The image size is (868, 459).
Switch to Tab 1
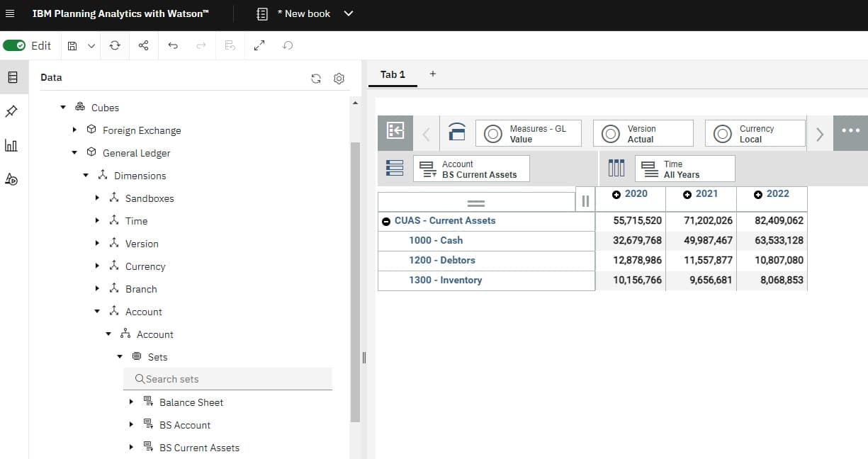tap(393, 74)
